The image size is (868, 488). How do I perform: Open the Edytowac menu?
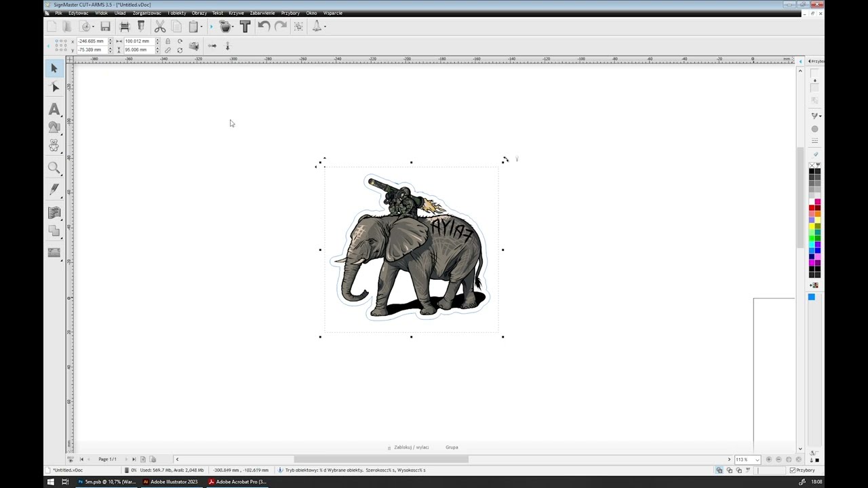(78, 13)
